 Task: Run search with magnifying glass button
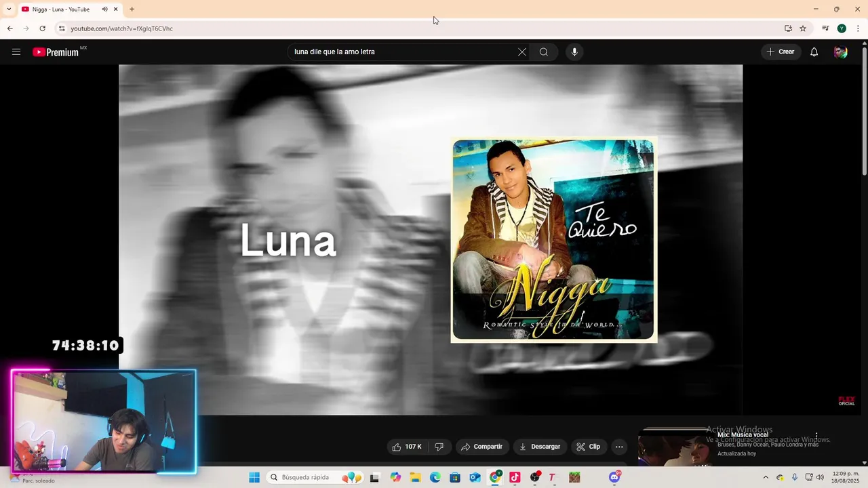pyautogui.click(x=544, y=52)
